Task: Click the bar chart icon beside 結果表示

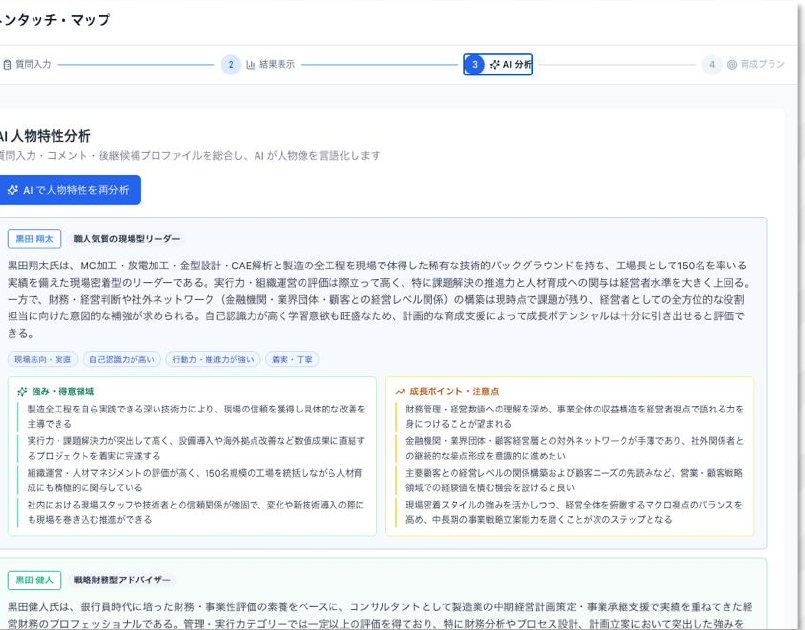Action: point(251,65)
